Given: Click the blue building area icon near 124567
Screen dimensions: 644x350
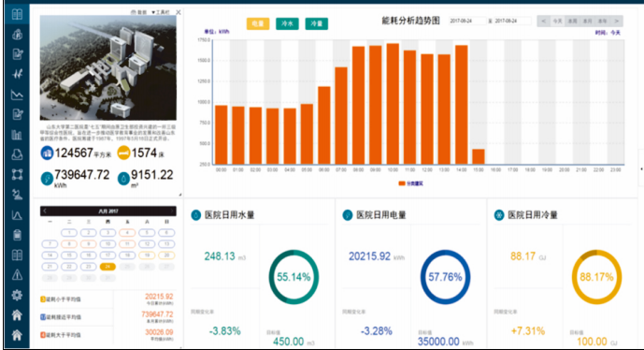Looking at the screenshot, I should 47,153.
